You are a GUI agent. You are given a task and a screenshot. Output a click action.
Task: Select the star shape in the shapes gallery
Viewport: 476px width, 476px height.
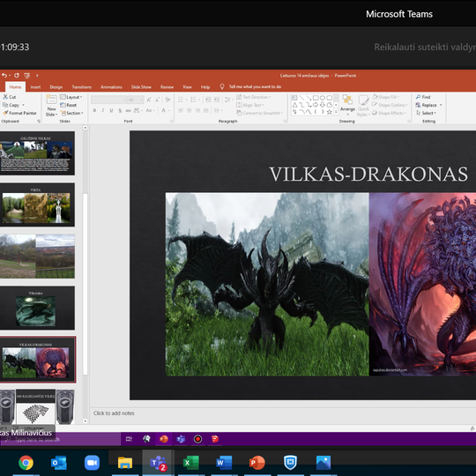click(329, 112)
